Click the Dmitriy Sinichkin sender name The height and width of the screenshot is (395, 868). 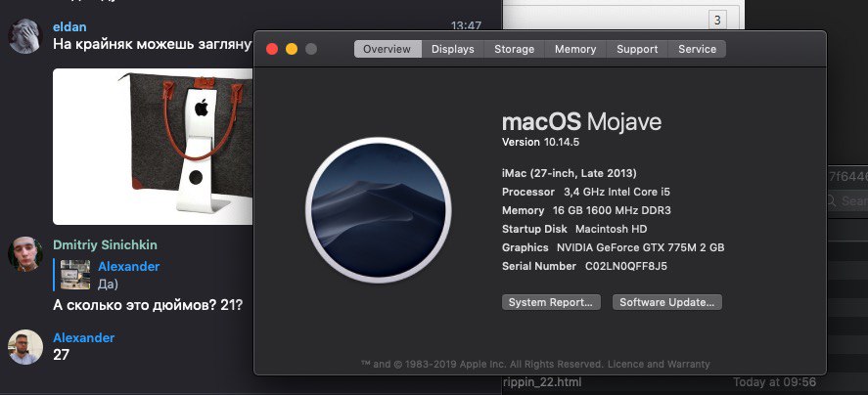[105, 244]
